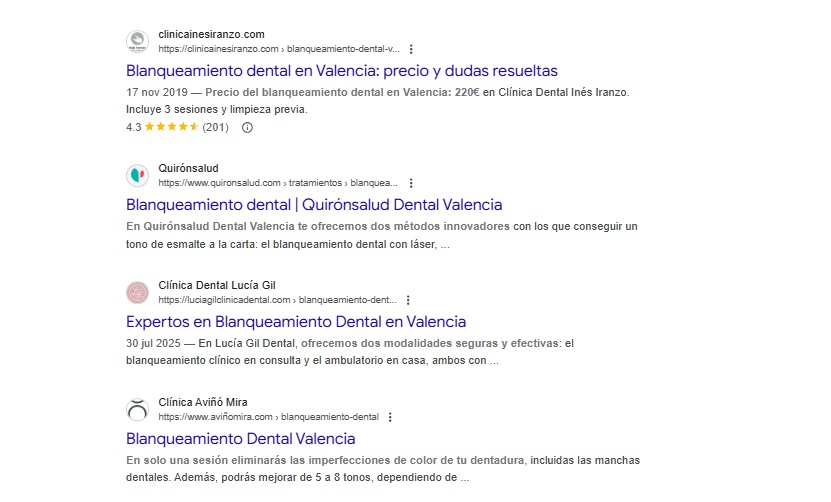Open three-dot menu for the clinicainesiranzo.com result

(x=411, y=48)
